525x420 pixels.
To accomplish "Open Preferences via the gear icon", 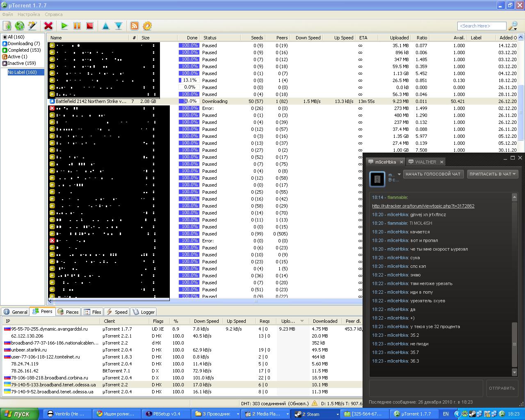I will point(147,26).
